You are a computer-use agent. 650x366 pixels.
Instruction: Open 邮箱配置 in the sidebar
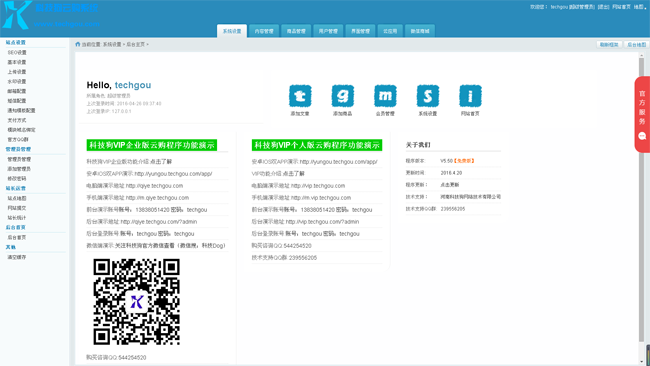tap(17, 91)
